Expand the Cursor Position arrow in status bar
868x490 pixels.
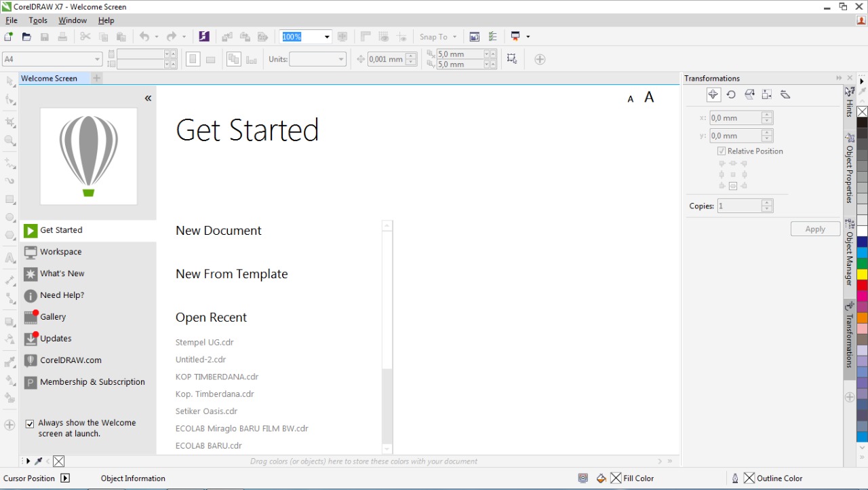65,478
